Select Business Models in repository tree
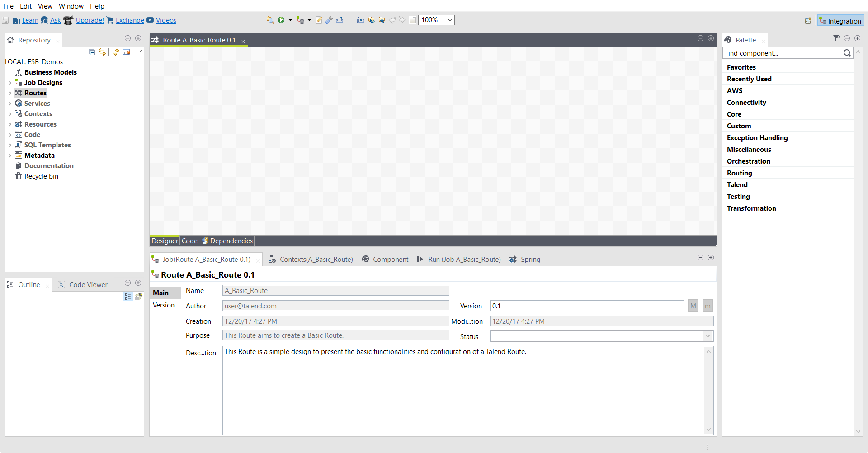Viewport: 868px width, 453px height. 50,72
